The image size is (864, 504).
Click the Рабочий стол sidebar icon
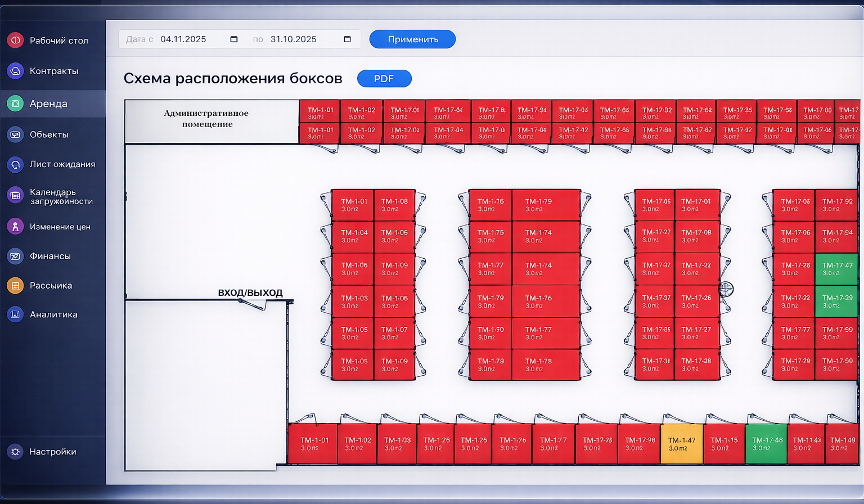click(x=15, y=40)
